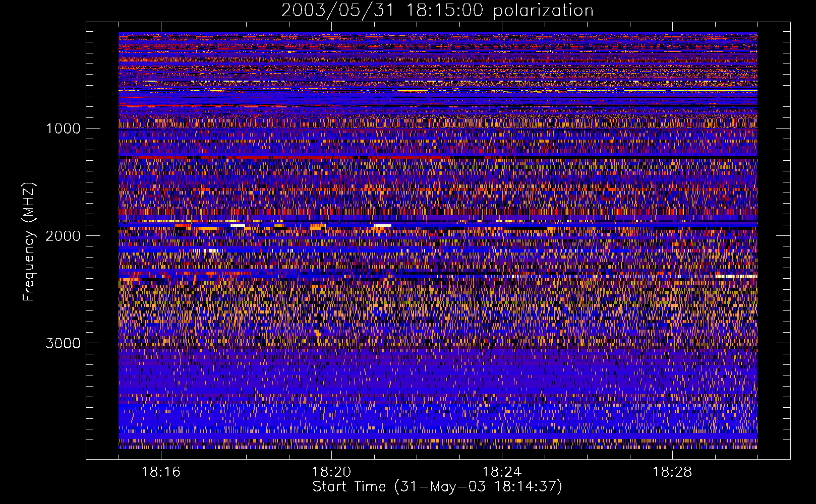Viewport: 816px width, 504px height.
Task: Click the 2000 frequency tick label
Action: 63,236
